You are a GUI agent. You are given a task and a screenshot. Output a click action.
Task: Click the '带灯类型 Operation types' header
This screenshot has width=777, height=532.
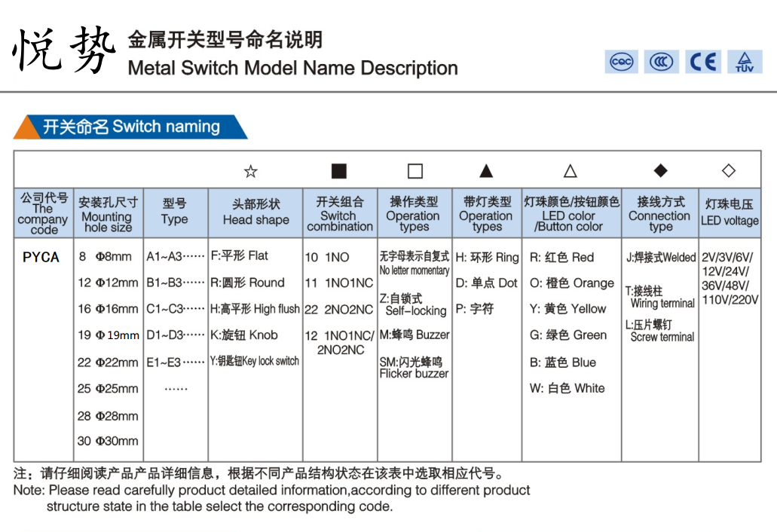pyautogui.click(x=486, y=213)
